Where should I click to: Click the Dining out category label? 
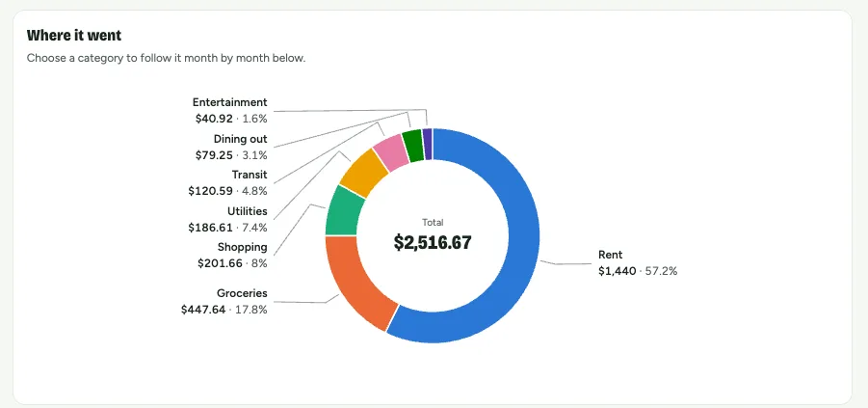pyautogui.click(x=240, y=139)
